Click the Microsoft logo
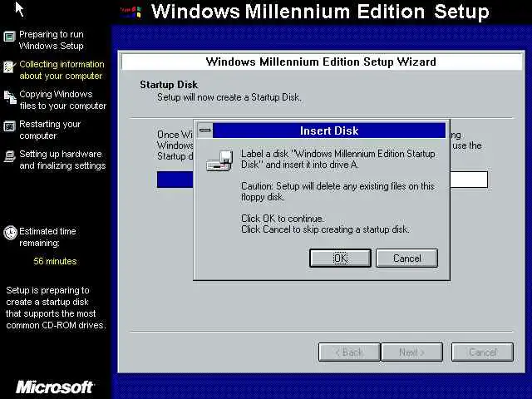The height and width of the screenshot is (399, 532). coord(55,387)
